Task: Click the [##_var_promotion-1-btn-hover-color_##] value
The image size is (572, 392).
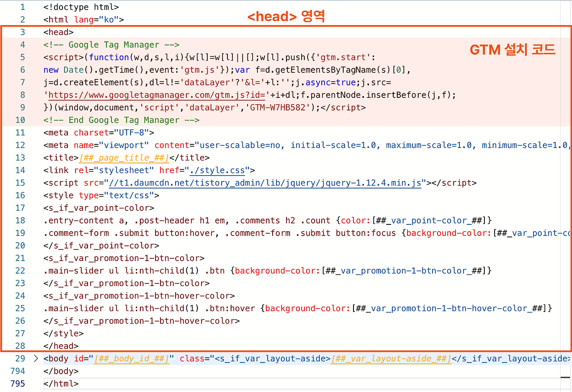Action: (450, 308)
